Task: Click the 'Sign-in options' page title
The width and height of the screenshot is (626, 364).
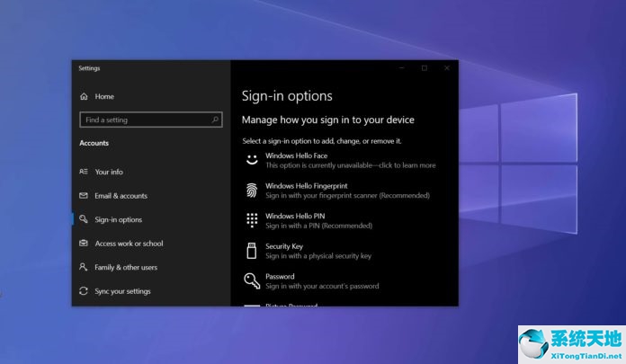Action: click(x=287, y=96)
